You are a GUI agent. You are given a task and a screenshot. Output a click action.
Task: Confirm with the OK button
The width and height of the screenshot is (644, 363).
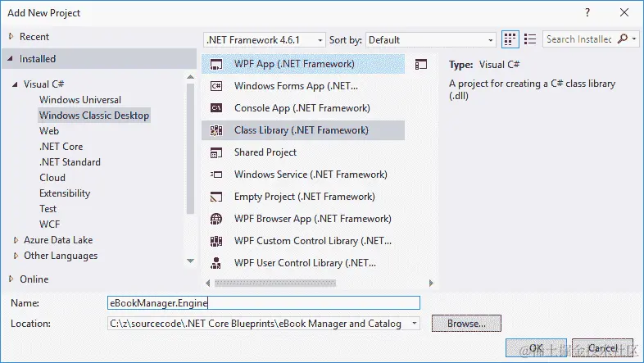(x=536, y=348)
